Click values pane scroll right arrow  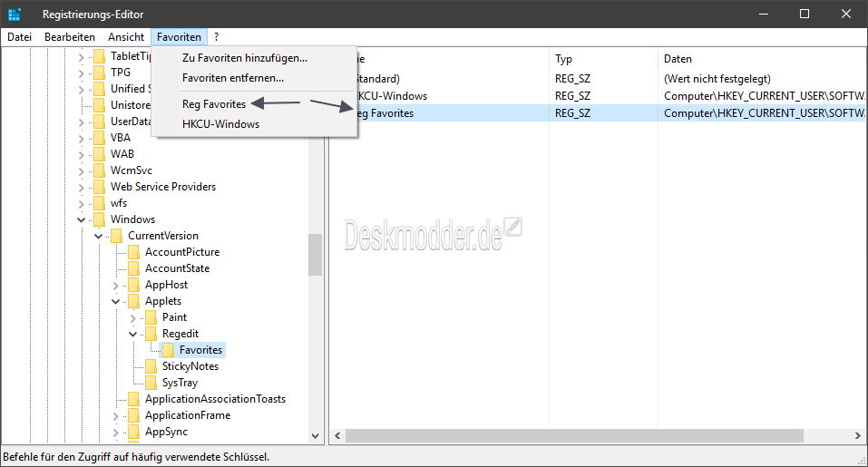point(857,436)
